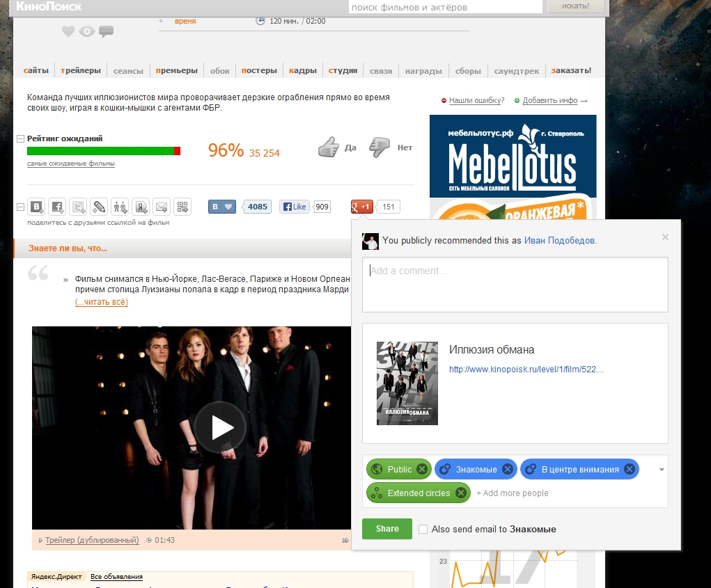711x588 pixels.
Task: Open the 'Иллюзия обмана' poster thumbnail
Action: 407,383
